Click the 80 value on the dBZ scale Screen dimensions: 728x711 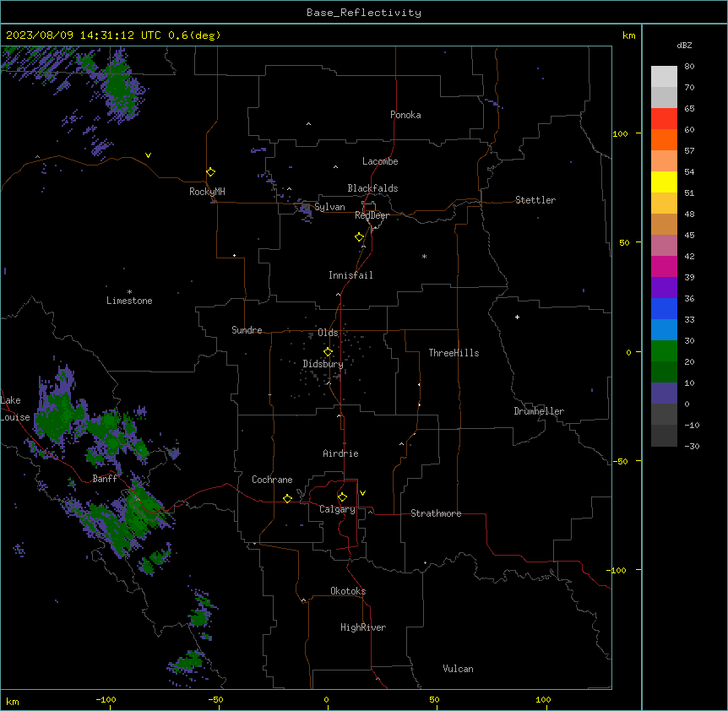pyautogui.click(x=689, y=67)
